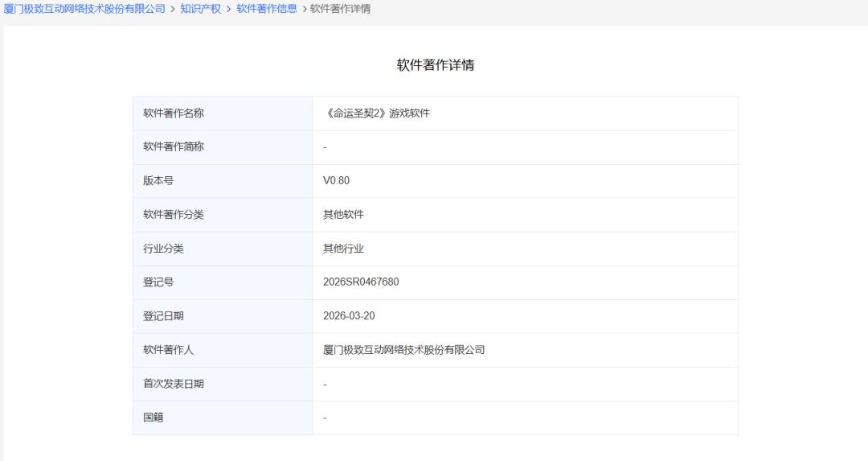
Task: Open 软件著作信息 breadcrumb link
Action: pyautogui.click(x=267, y=9)
